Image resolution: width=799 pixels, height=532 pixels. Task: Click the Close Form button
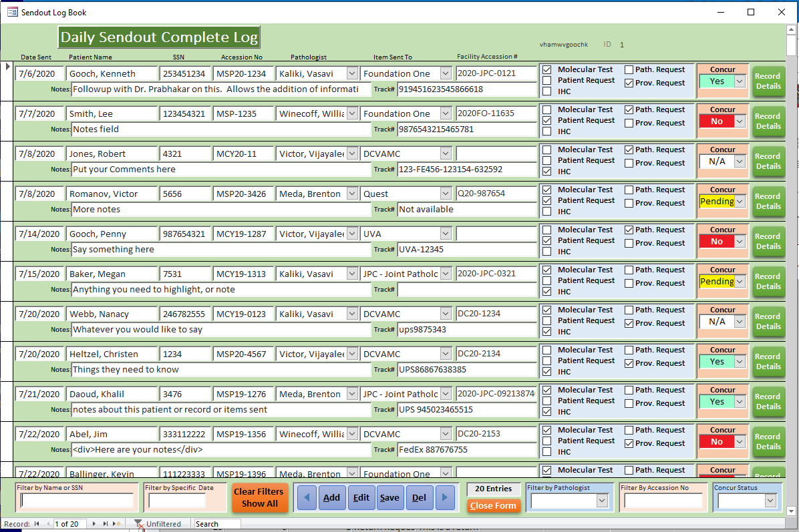[x=493, y=505]
